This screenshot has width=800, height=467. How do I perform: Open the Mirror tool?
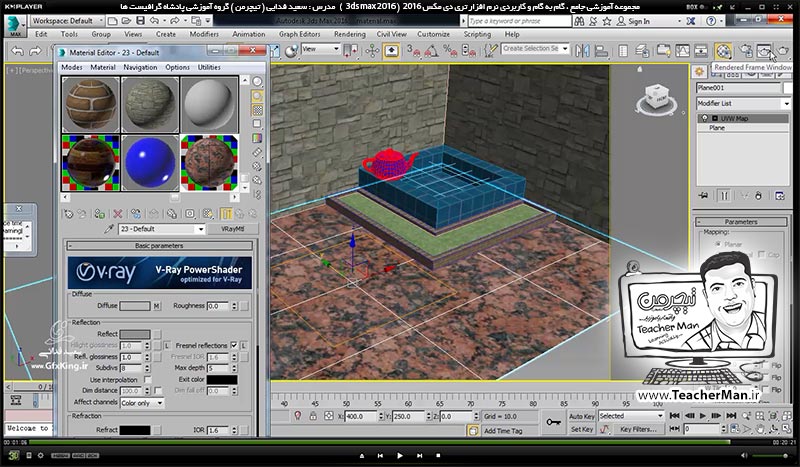click(582, 51)
